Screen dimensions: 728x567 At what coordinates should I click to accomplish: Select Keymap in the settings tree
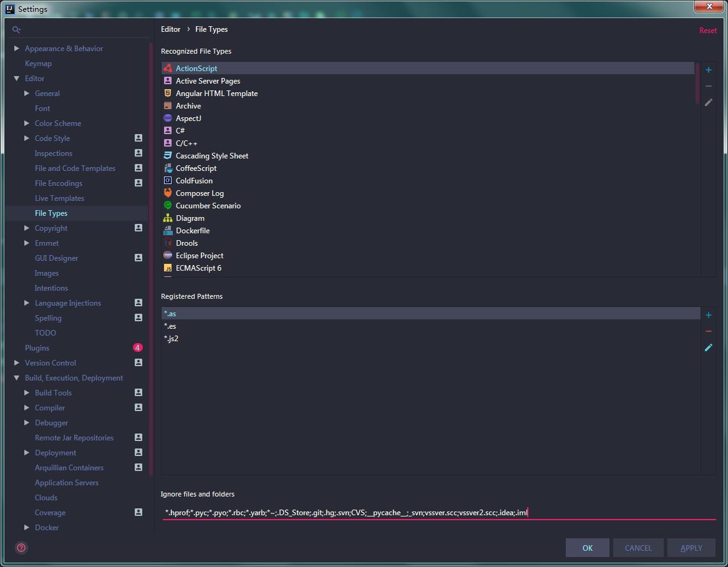pyautogui.click(x=38, y=64)
